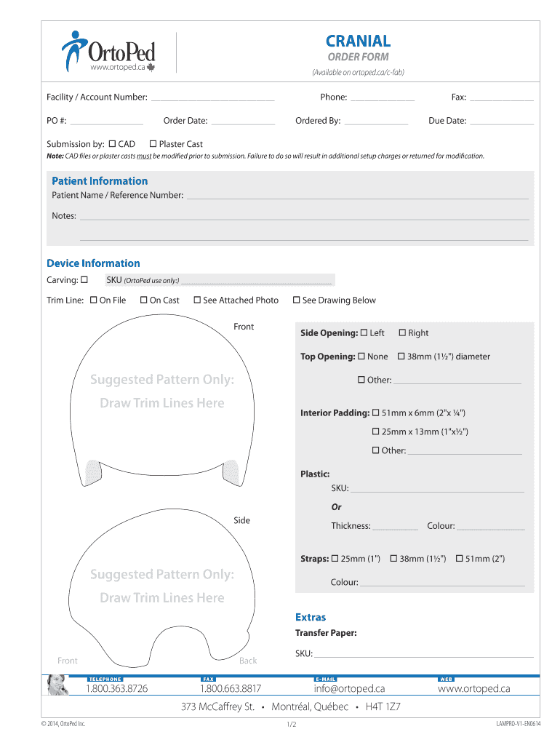This screenshot has height=745, width=560.
Task: Click the straps Colour field
Action: (442, 582)
